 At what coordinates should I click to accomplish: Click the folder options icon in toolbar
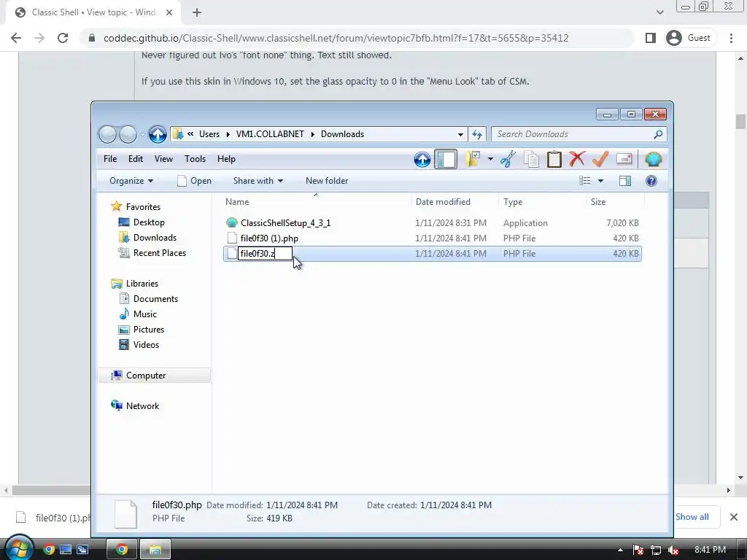tap(473, 159)
